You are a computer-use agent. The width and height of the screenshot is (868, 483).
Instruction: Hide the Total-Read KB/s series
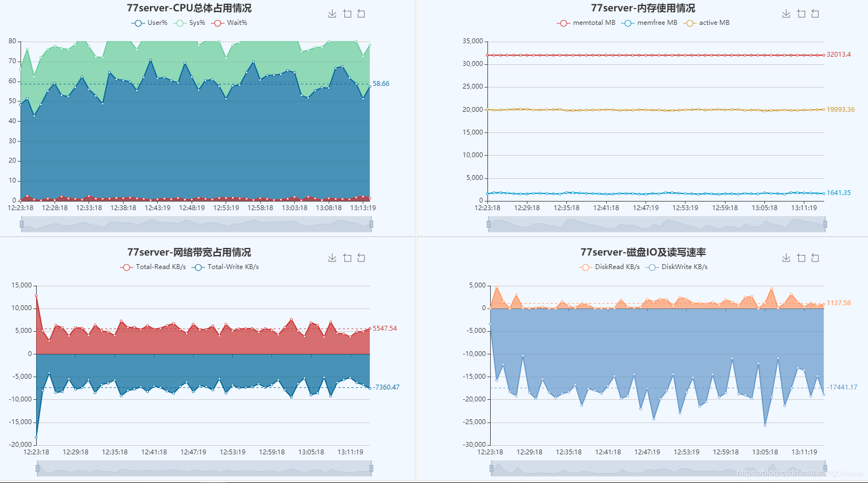[153, 267]
